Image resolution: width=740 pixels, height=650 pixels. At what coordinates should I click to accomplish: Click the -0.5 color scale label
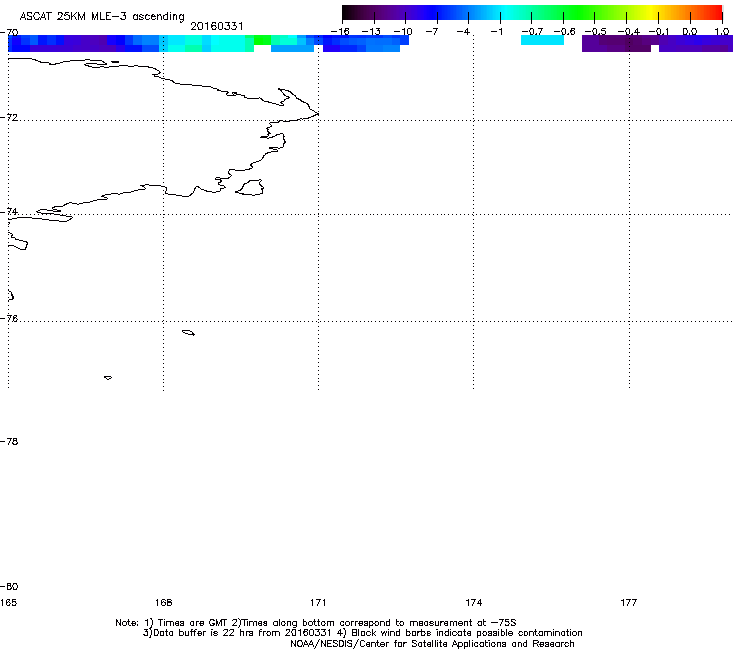[595, 32]
